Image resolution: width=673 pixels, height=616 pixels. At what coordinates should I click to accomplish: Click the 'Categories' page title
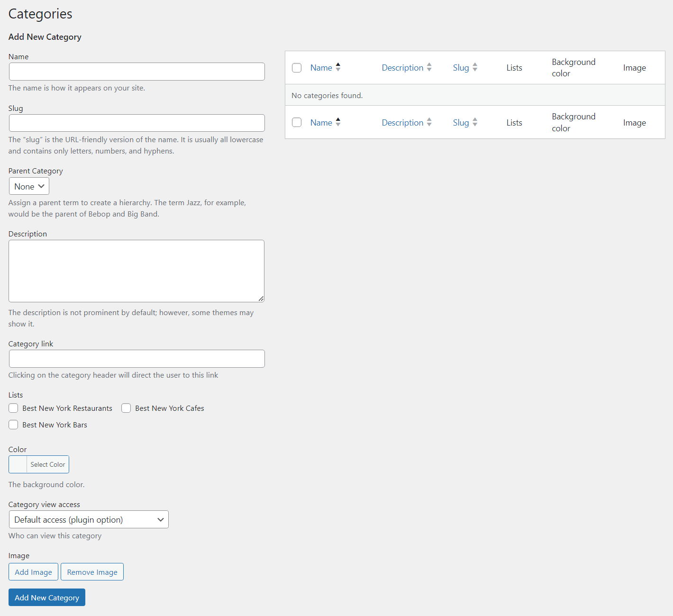pyautogui.click(x=40, y=14)
